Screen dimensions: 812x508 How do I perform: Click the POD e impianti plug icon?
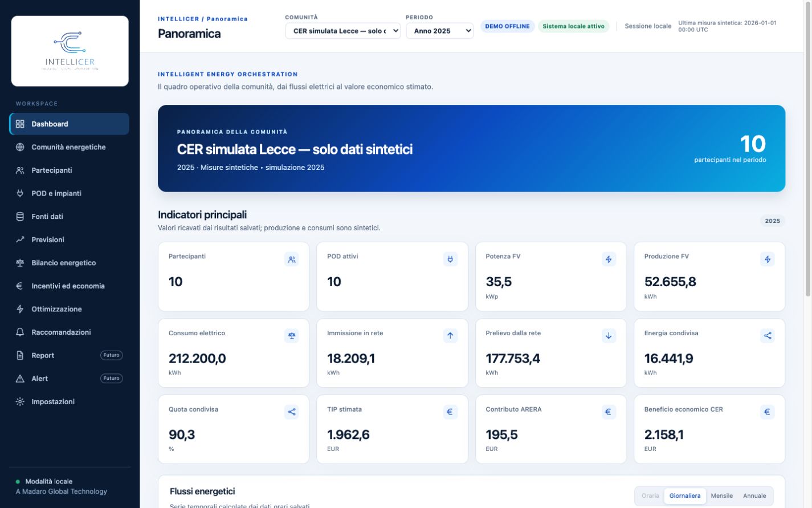pos(20,193)
